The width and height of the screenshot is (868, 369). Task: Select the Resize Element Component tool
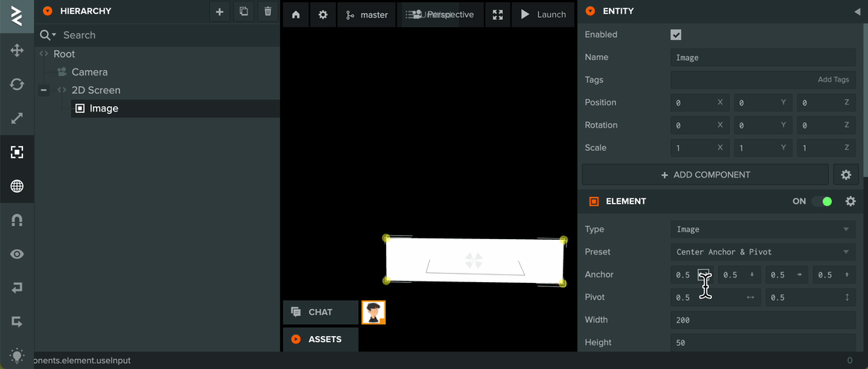coord(17,152)
